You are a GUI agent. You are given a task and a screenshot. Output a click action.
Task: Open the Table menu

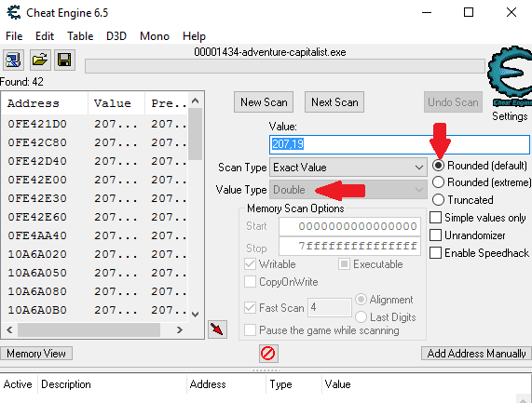[x=80, y=36]
